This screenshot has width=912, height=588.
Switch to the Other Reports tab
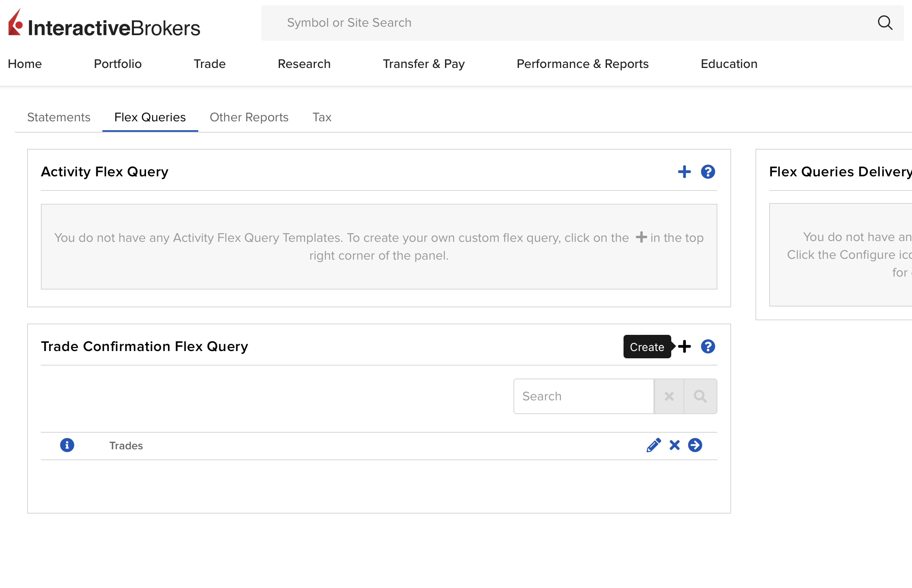point(249,117)
